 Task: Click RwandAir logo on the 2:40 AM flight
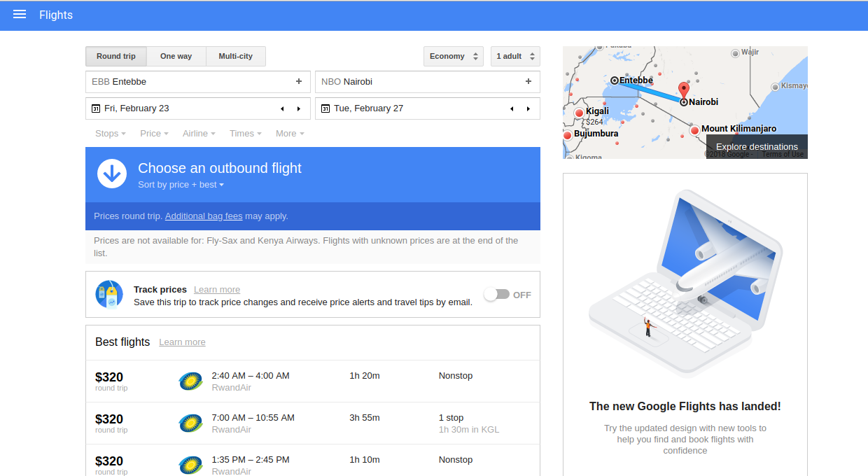pos(190,381)
